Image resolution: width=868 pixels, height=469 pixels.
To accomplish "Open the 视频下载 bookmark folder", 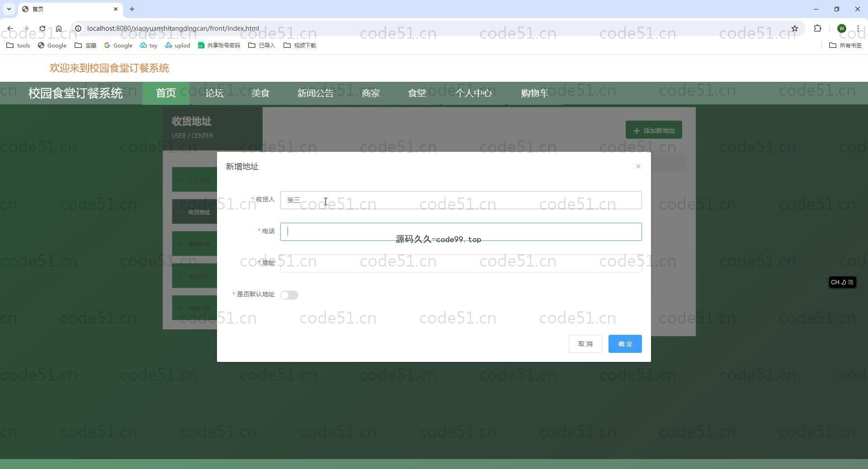I will point(300,45).
